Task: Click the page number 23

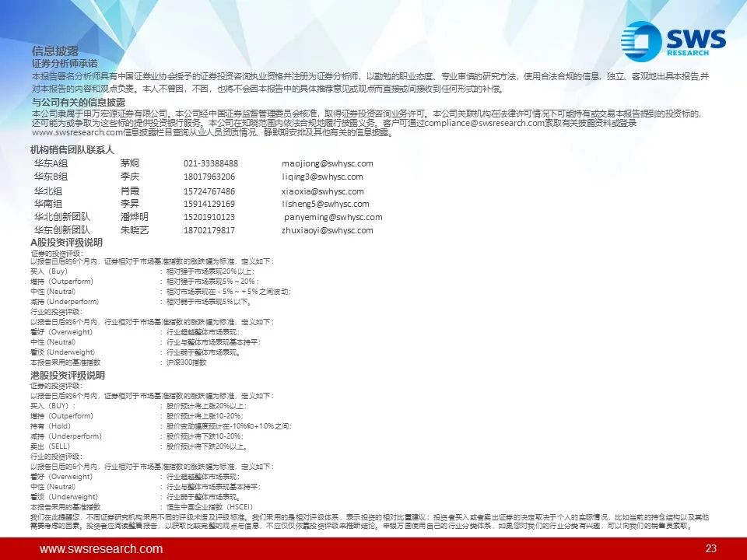Action: tap(710, 548)
